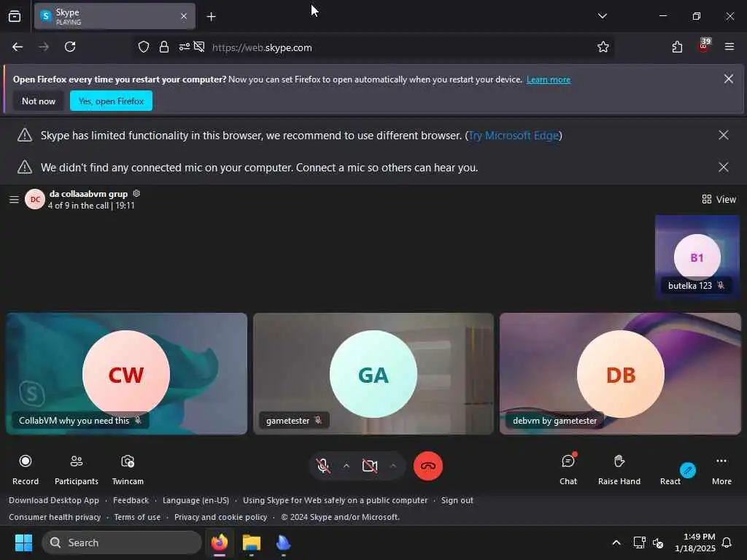747x560 pixels.
Task: Expand camera options chevron
Action: [x=393, y=466]
